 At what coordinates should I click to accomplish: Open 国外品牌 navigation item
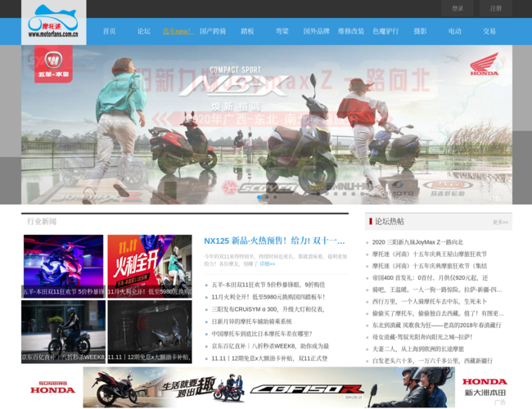click(x=316, y=31)
